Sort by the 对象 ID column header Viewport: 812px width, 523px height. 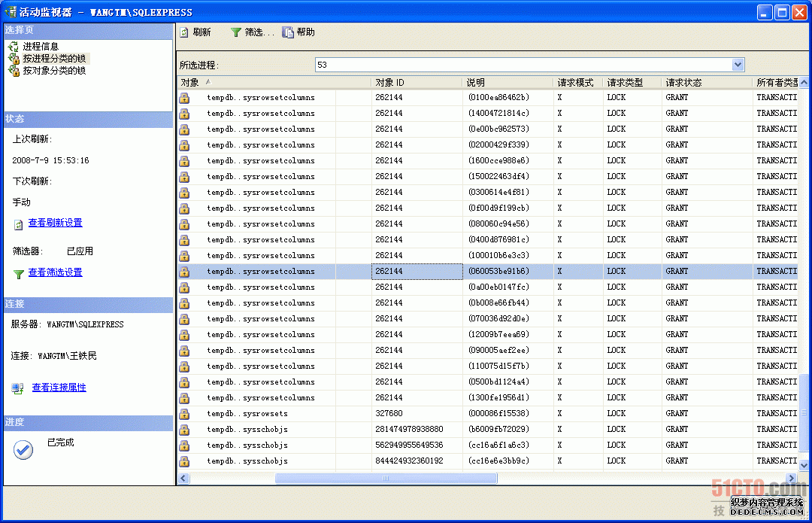pos(389,82)
